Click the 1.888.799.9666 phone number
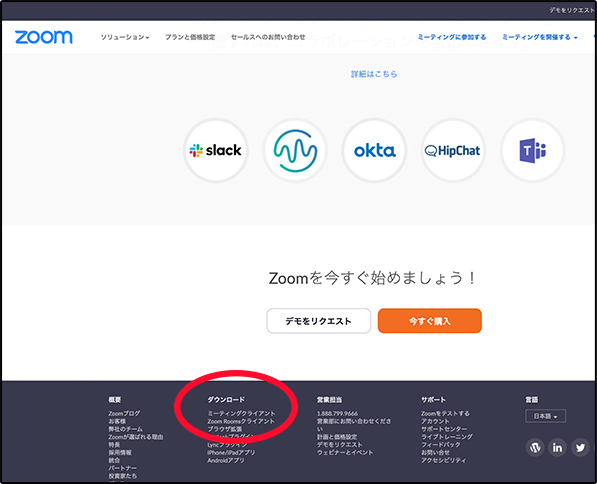Image resolution: width=597 pixels, height=484 pixels. (337, 413)
